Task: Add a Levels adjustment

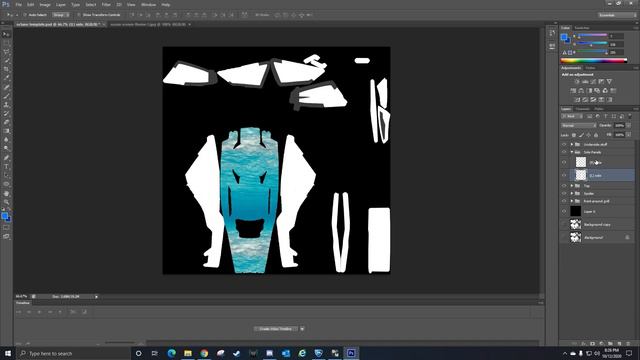Action: [x=585, y=82]
